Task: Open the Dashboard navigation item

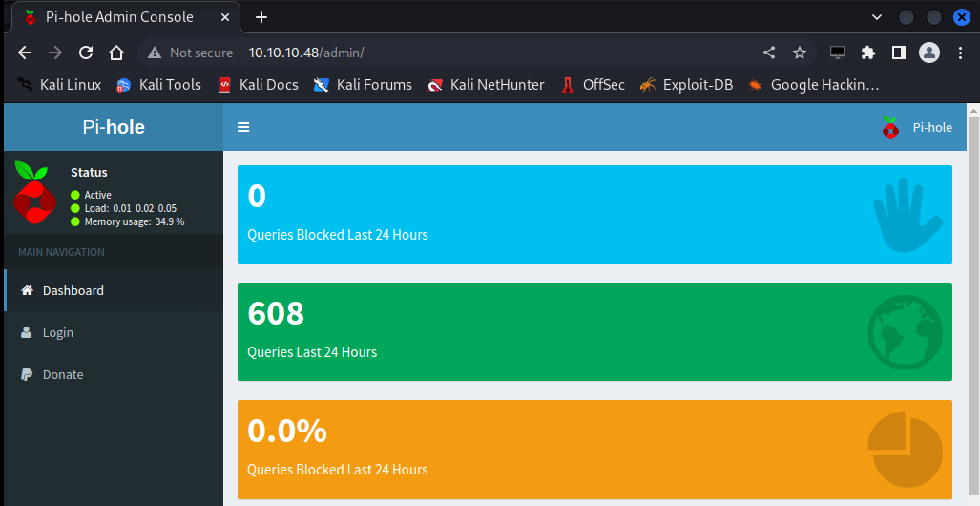Action: click(x=114, y=290)
